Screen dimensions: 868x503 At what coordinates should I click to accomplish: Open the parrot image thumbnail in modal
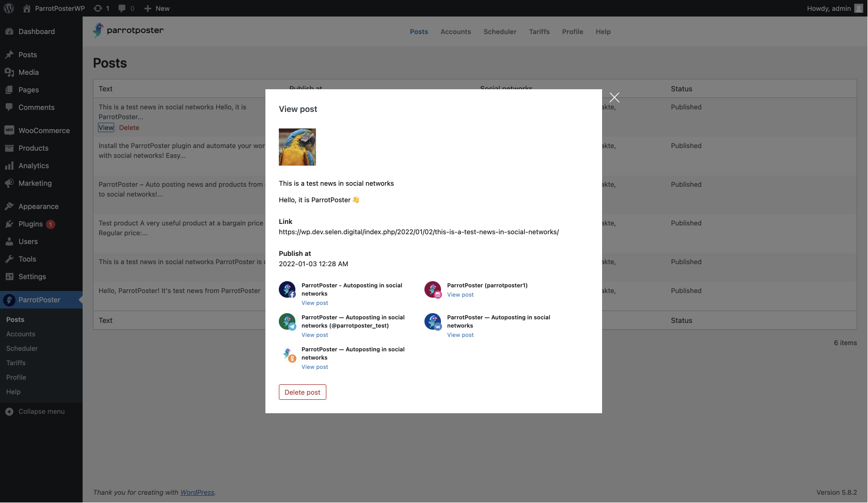pos(297,147)
